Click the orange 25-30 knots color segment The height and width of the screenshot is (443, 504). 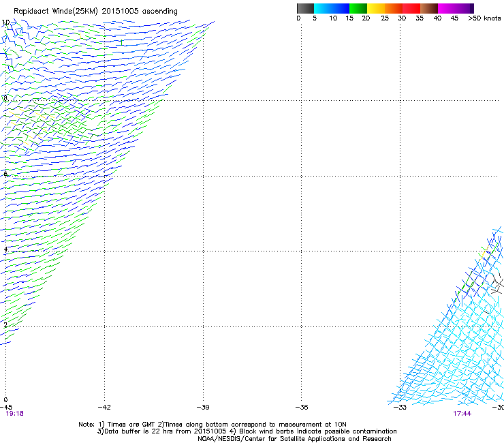[394, 8]
